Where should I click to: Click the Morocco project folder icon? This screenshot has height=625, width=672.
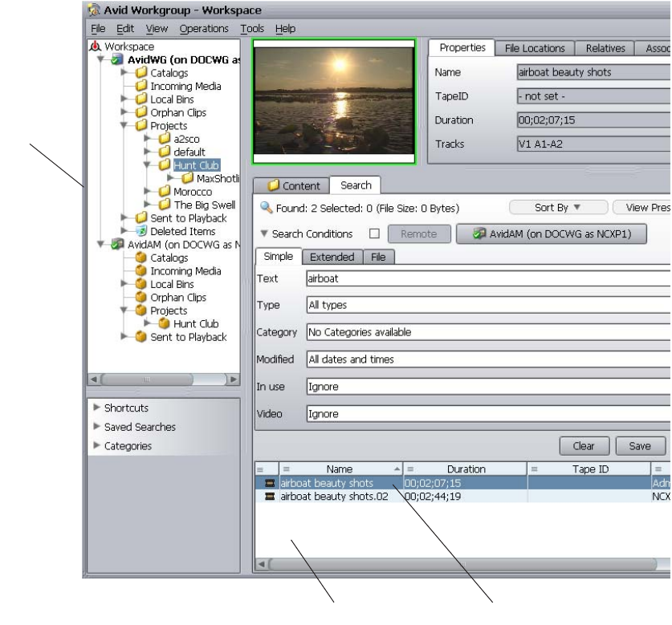tap(165, 191)
